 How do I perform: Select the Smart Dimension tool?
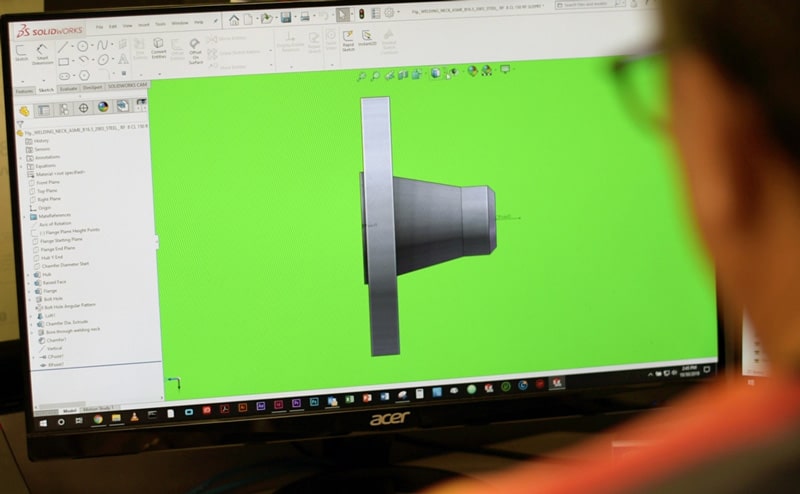coord(42,54)
